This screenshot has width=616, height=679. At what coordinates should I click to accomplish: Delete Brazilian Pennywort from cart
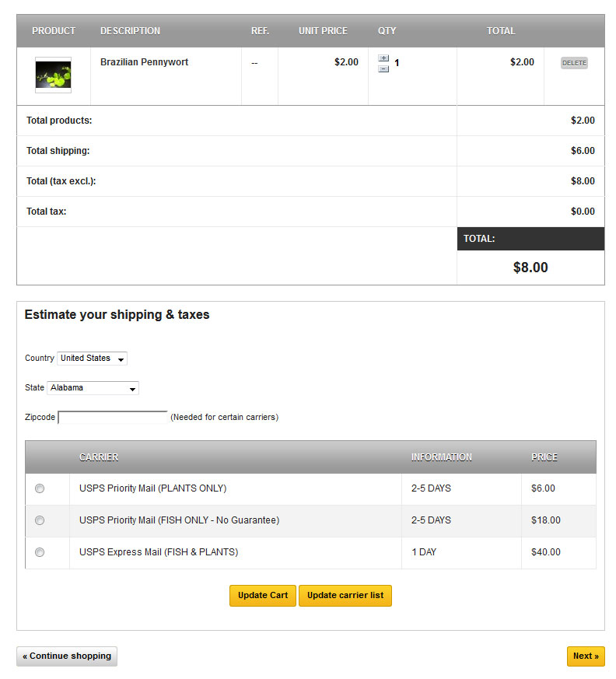click(x=574, y=63)
